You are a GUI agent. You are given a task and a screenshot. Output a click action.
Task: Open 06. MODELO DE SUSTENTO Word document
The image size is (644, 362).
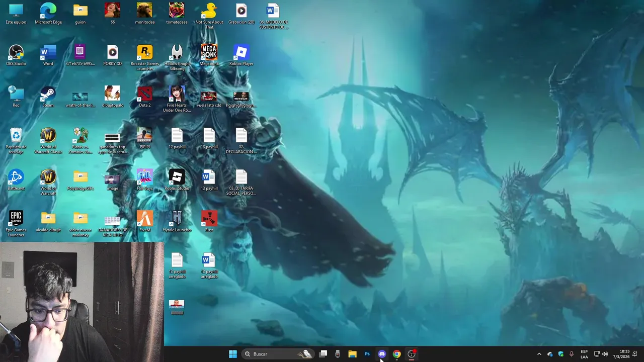[273, 16]
